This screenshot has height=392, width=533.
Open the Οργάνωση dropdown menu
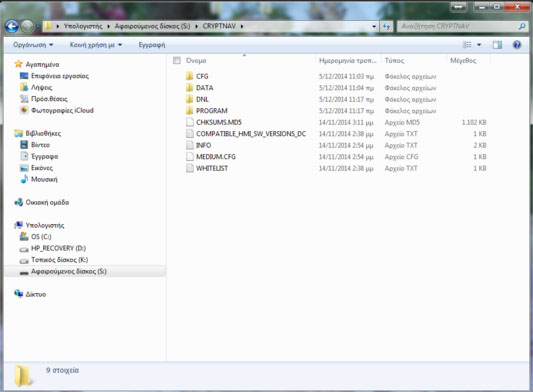33,45
